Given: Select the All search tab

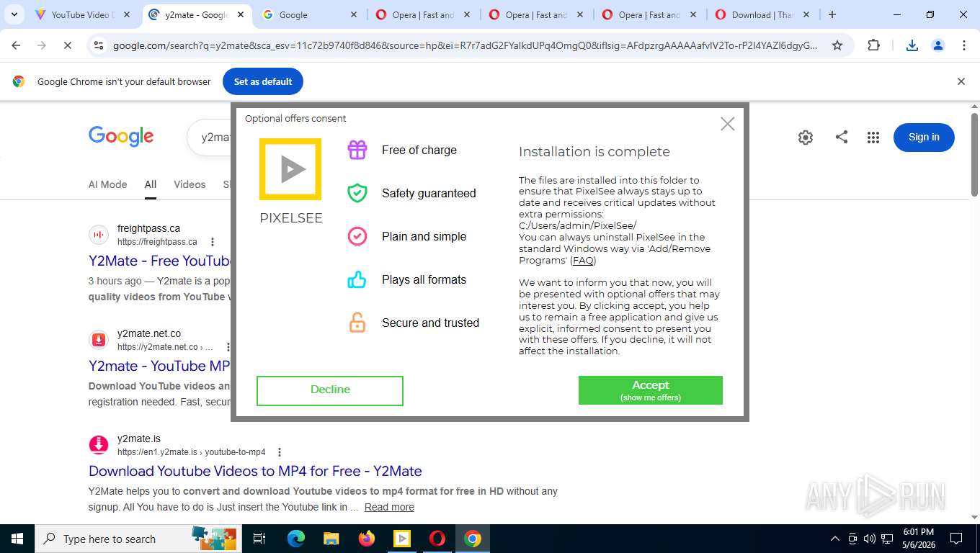Looking at the screenshot, I should pos(150,184).
